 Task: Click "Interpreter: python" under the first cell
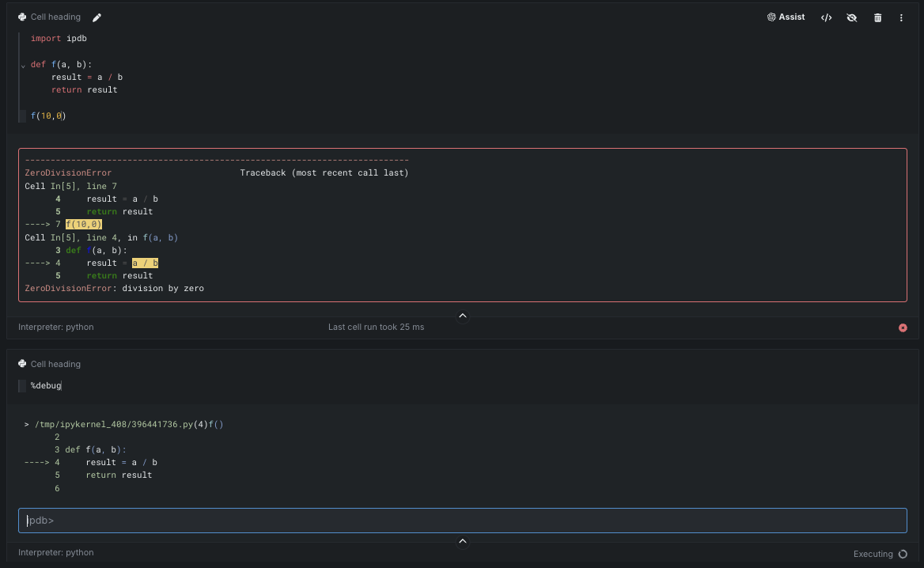(x=56, y=327)
